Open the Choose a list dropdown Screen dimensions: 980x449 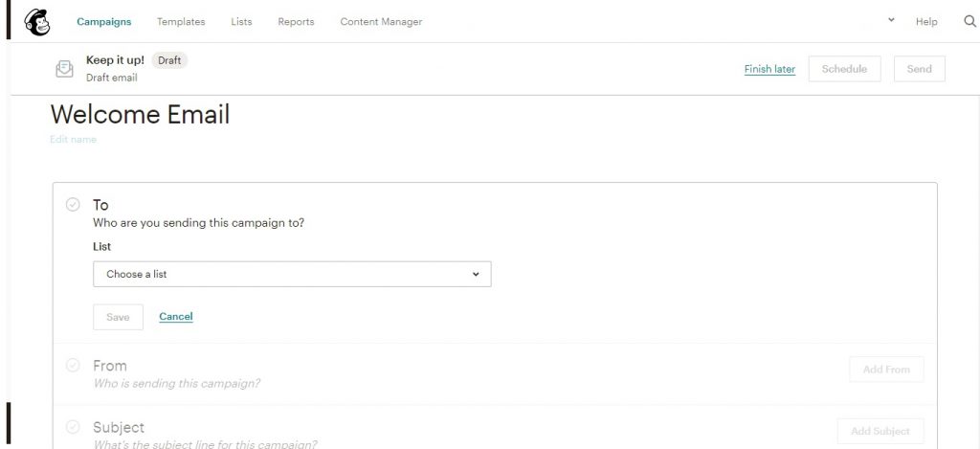(x=292, y=274)
